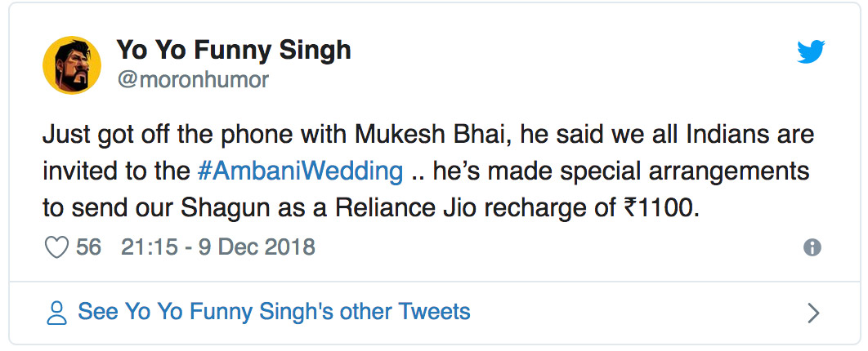
Task: Expand other Tweets with right chevron
Action: pos(812,313)
